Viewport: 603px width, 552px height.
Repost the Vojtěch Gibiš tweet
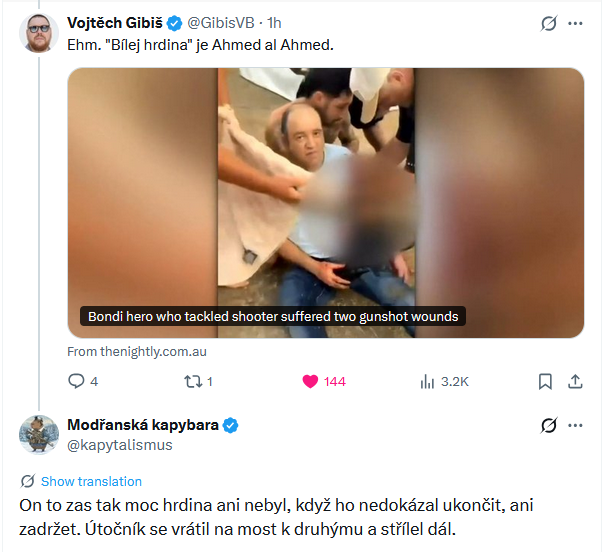pos(198,381)
